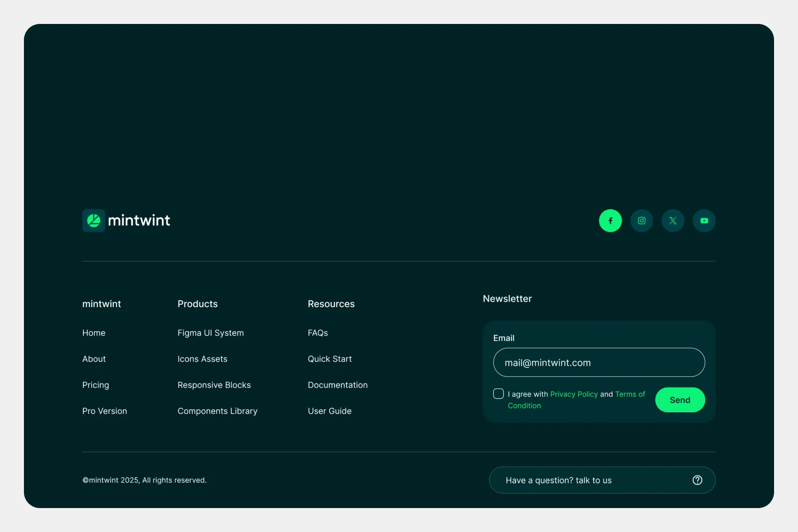Go to the Home footer link

point(94,333)
